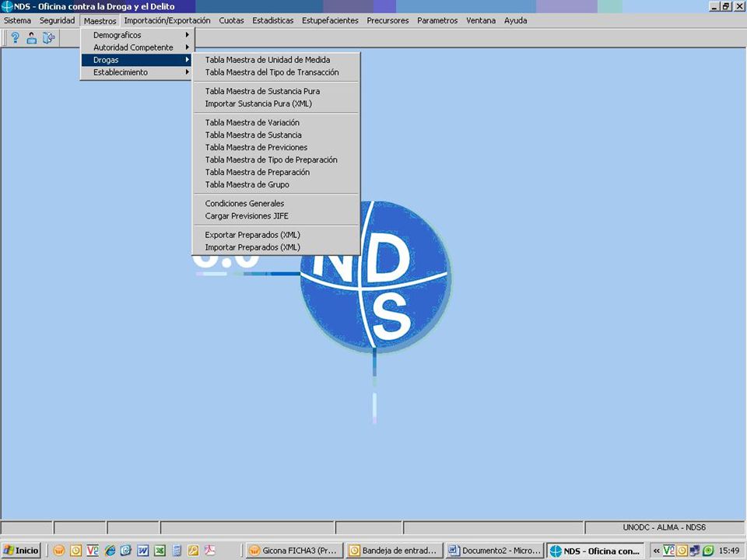747x560 pixels.
Task: Open the Importación/Exportación menu
Action: tap(167, 20)
